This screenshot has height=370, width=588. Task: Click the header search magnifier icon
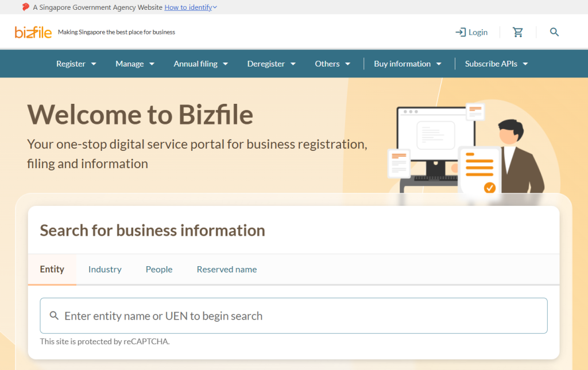[554, 32]
